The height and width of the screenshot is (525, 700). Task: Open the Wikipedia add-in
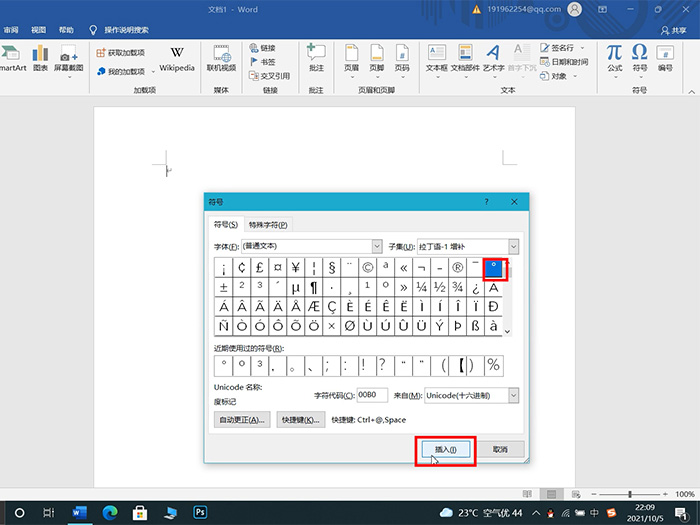point(177,58)
